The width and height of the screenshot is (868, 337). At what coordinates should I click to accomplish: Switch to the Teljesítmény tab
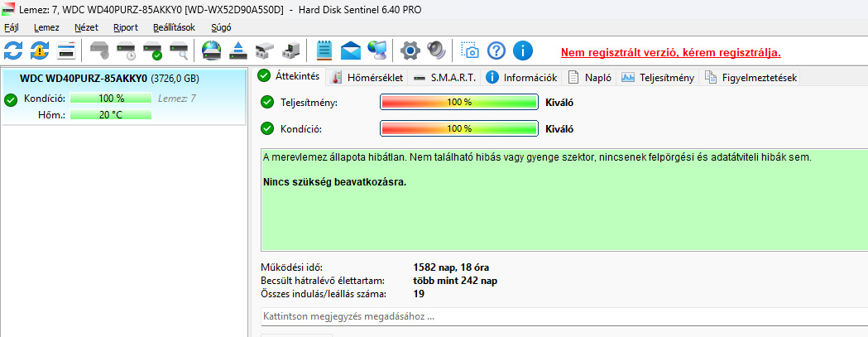coord(658,78)
